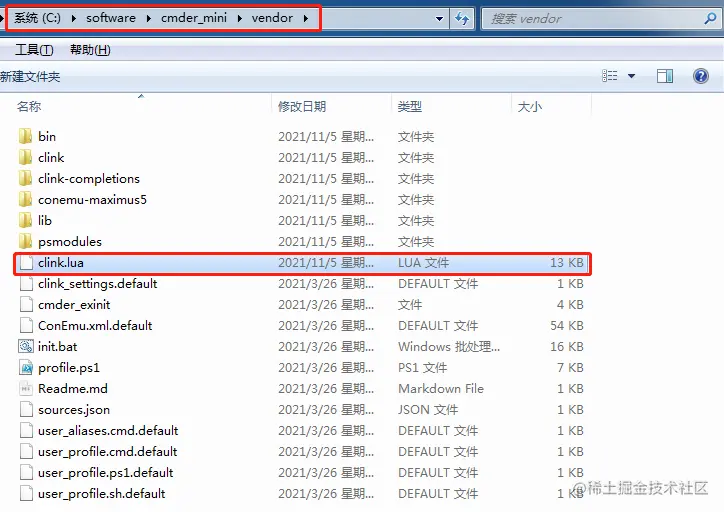Go to cmder_mini in the breadcrumb
Screen dimensions: 724x512
pyautogui.click(x=194, y=18)
